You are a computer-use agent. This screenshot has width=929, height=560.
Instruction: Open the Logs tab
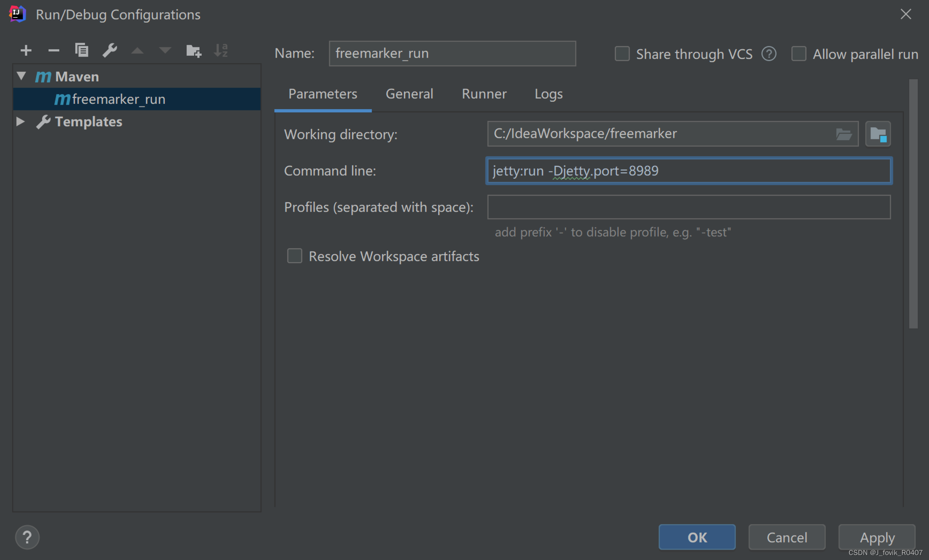pos(548,94)
